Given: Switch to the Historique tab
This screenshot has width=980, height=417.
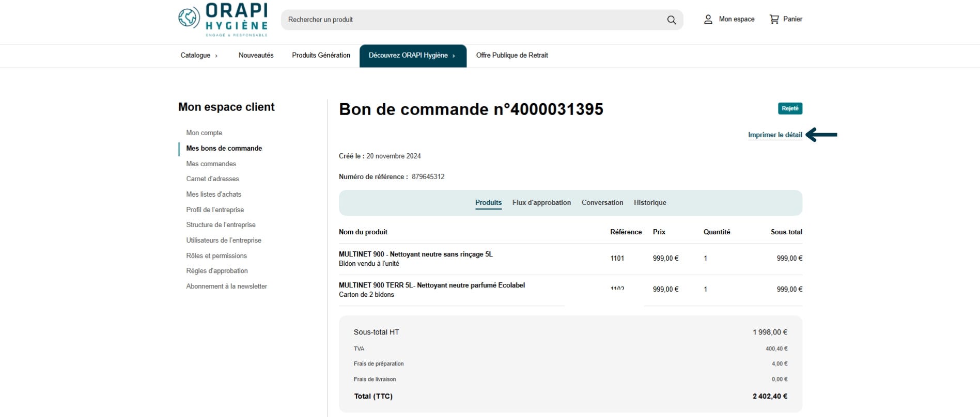Looking at the screenshot, I should [650, 202].
